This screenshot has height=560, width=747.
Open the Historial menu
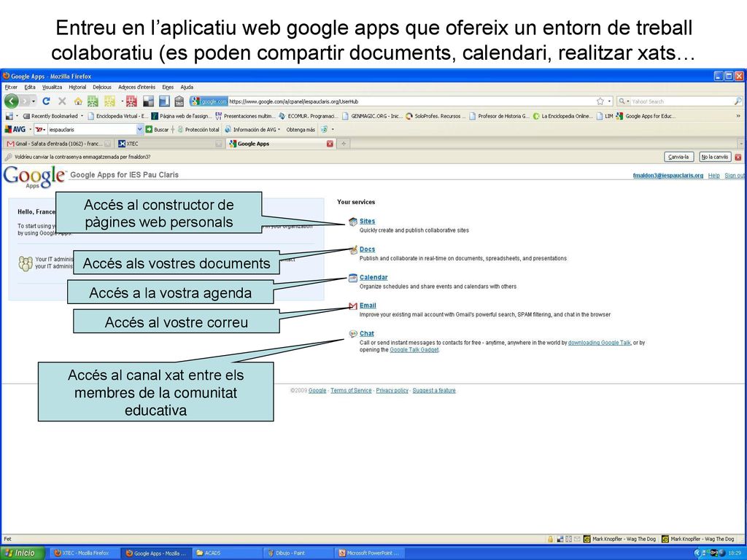click(77, 87)
